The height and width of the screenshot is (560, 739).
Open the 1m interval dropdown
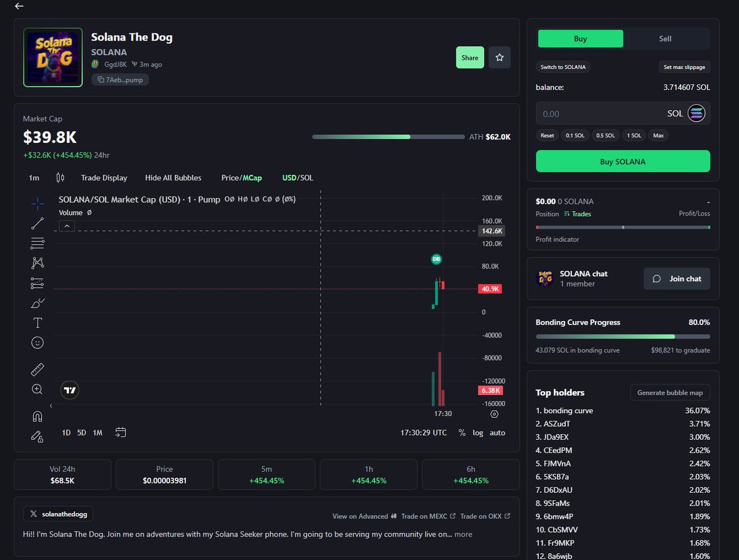point(34,177)
